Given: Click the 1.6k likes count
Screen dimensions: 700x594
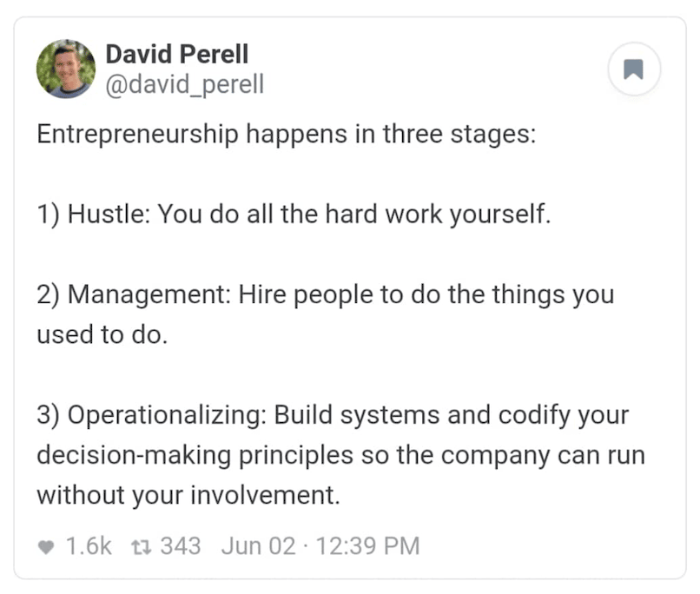Looking at the screenshot, I should coord(89,546).
